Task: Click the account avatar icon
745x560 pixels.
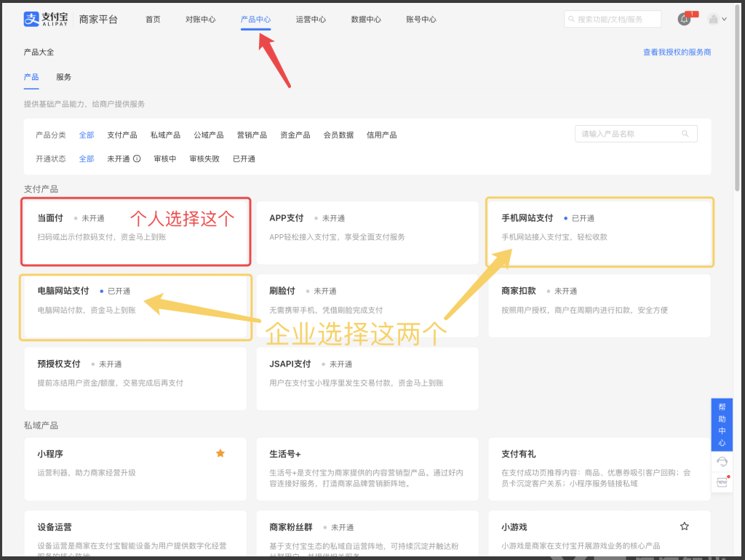Action: 714,19
